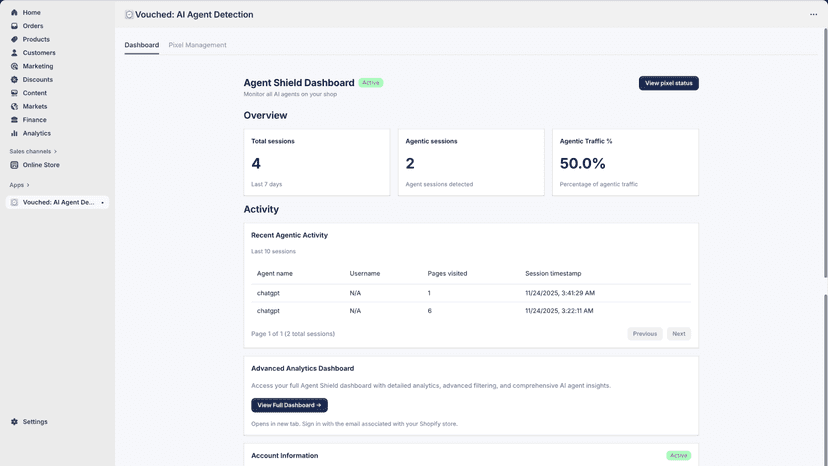
Task: Click the Next pagination button
Action: click(x=679, y=334)
